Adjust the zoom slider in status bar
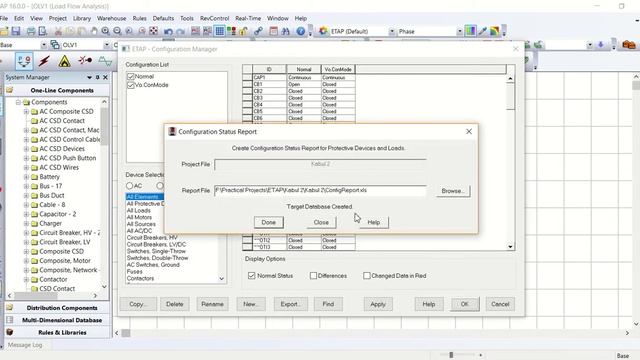Screen dimensions: 640x360 point(451,355)
